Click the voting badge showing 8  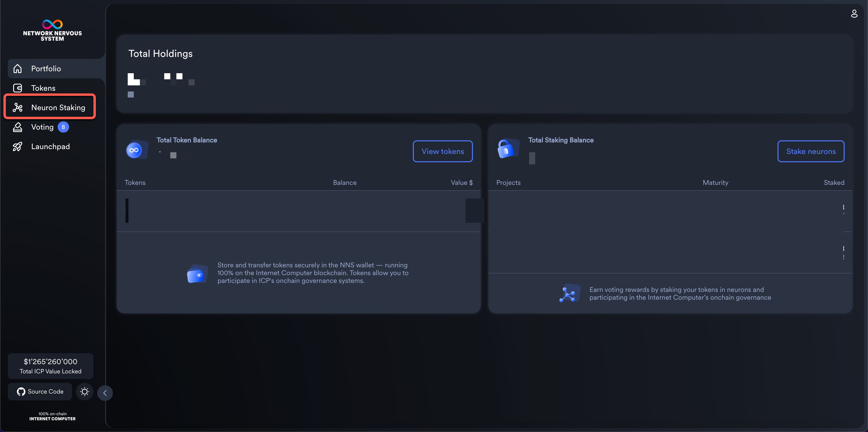[63, 127]
